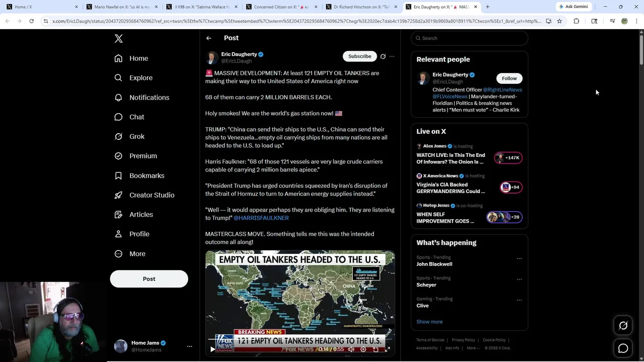Expand video to fullscreen
The image size is (644, 362).
pos(387,349)
